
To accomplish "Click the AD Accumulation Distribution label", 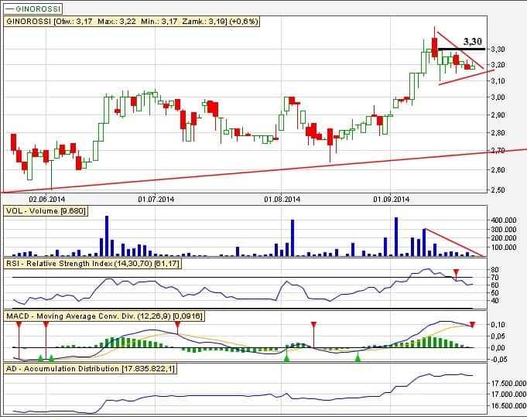I will (91, 369).
